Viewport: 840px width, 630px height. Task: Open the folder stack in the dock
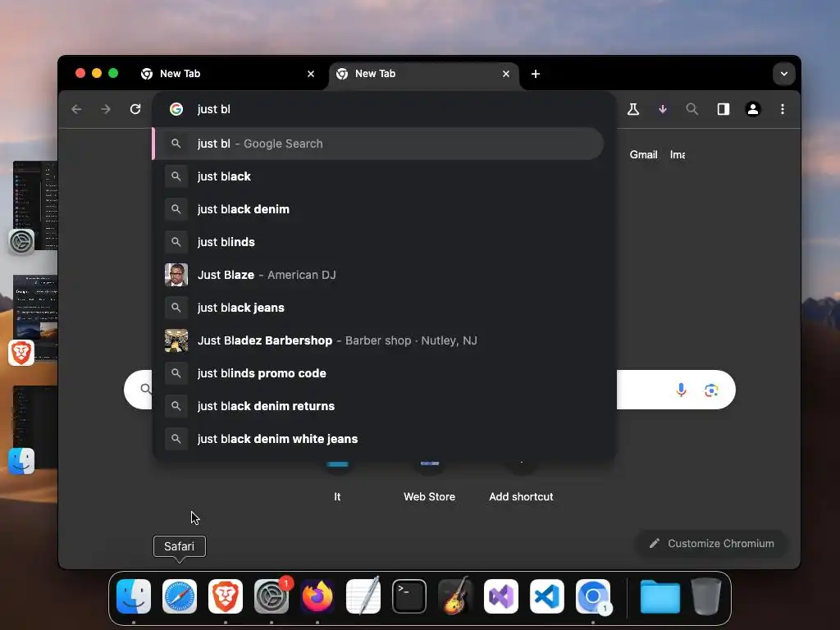pyautogui.click(x=660, y=596)
